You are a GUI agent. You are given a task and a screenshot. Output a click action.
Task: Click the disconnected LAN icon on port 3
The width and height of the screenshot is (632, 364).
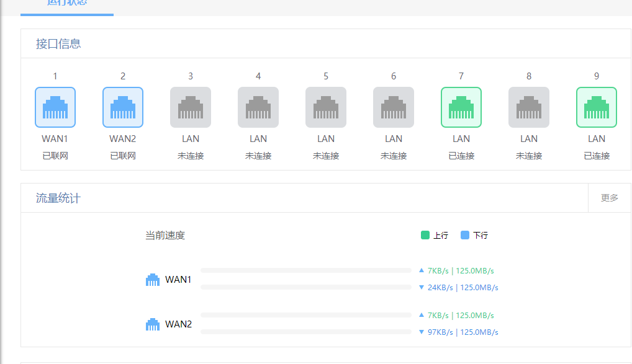pyautogui.click(x=190, y=107)
